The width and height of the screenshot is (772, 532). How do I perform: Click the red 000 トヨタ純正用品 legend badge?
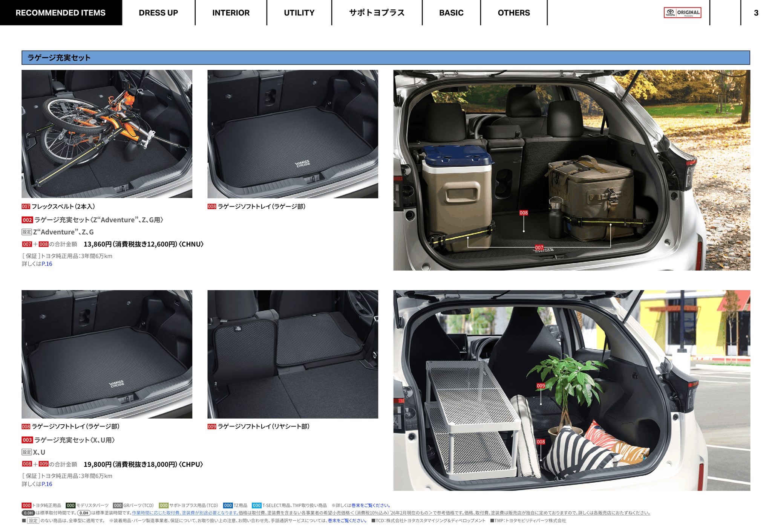coord(26,506)
